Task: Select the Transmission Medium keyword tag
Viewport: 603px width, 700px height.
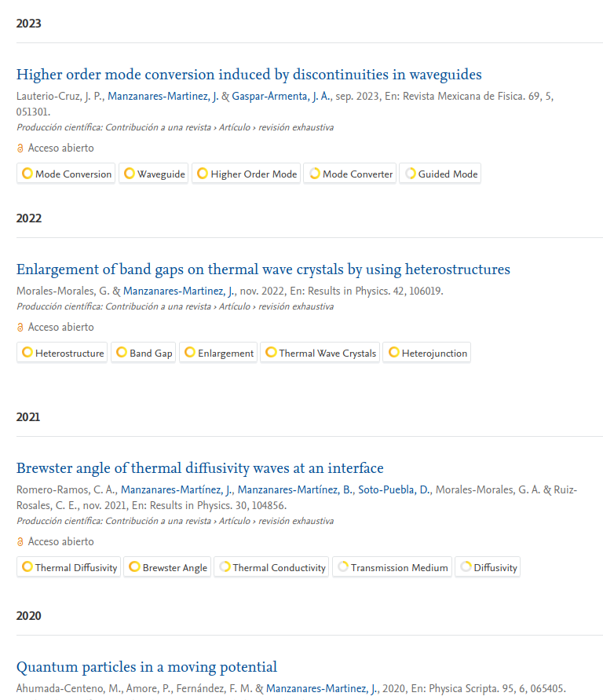Action: coord(392,567)
